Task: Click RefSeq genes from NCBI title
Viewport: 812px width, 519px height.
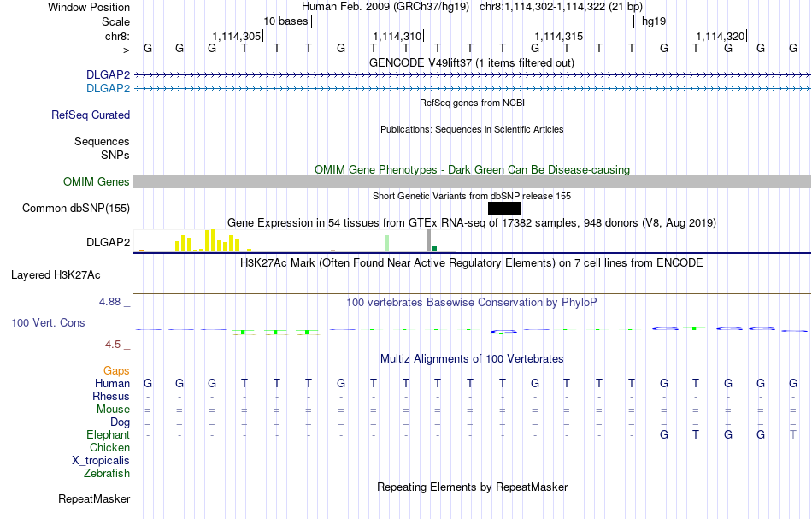Action: [x=472, y=103]
